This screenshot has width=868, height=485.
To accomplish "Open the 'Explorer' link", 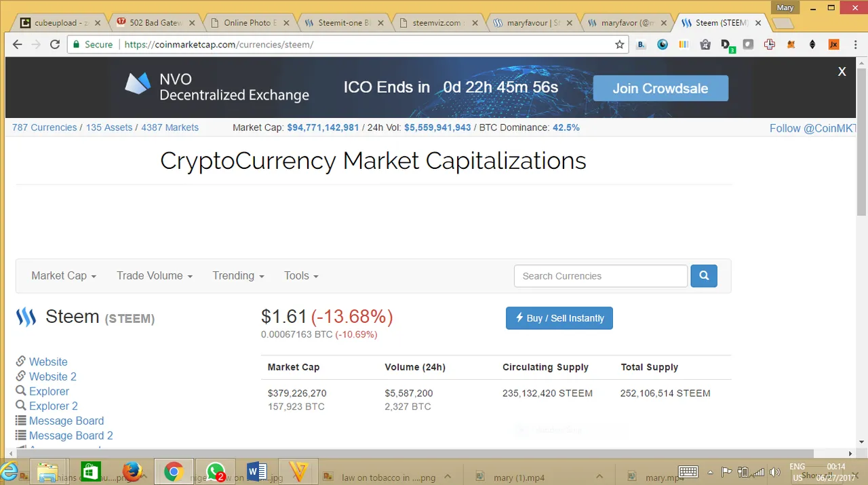I will coord(49,391).
